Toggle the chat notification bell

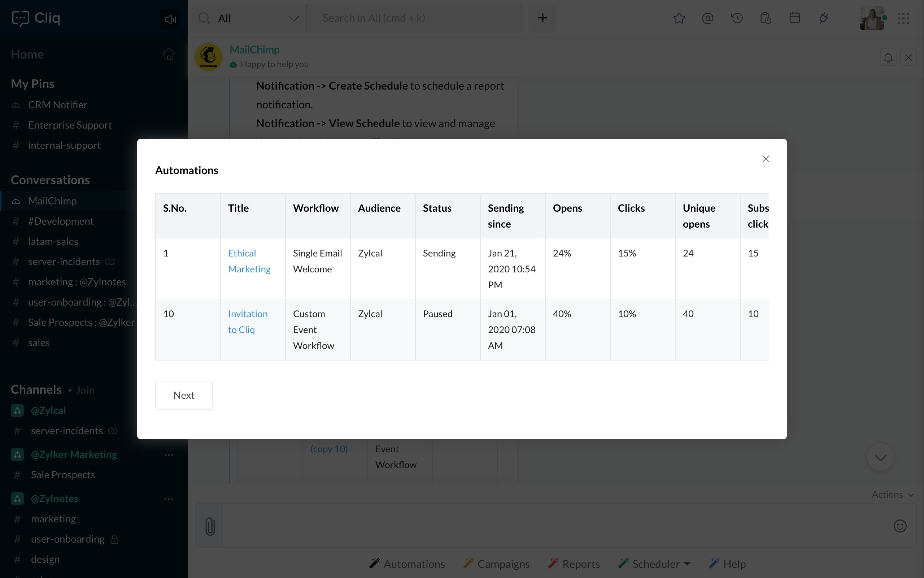pos(888,57)
